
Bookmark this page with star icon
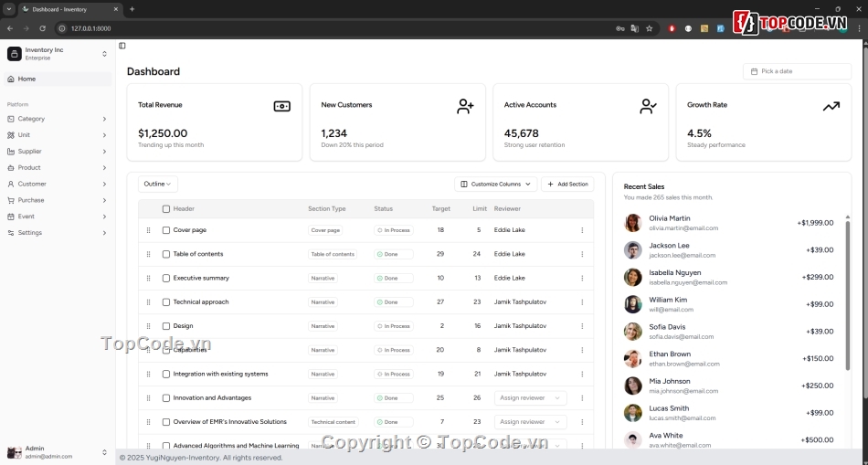coord(650,29)
